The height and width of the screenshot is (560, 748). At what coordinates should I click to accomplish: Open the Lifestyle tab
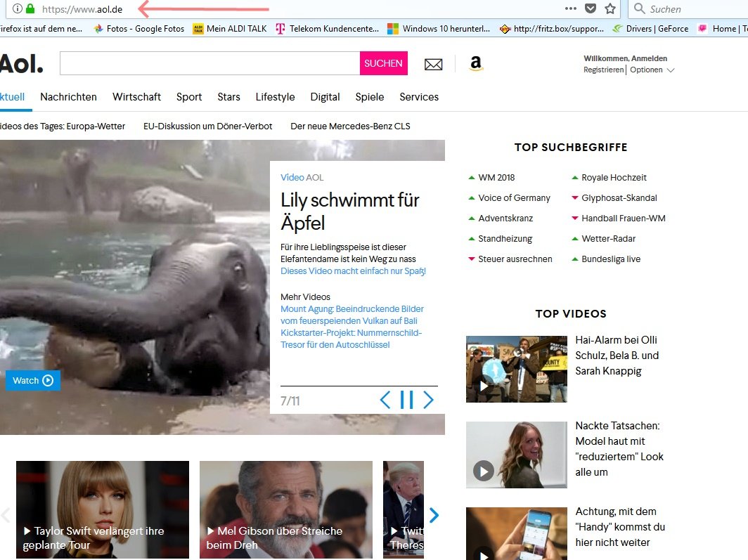(x=275, y=97)
